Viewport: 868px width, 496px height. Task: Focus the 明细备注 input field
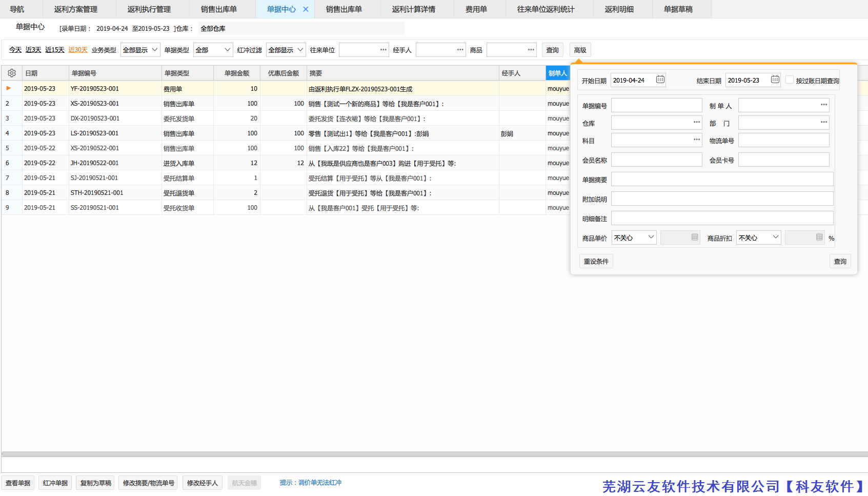722,218
